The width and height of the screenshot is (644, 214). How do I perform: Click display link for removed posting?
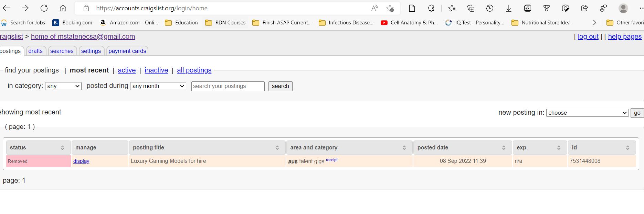click(81, 161)
